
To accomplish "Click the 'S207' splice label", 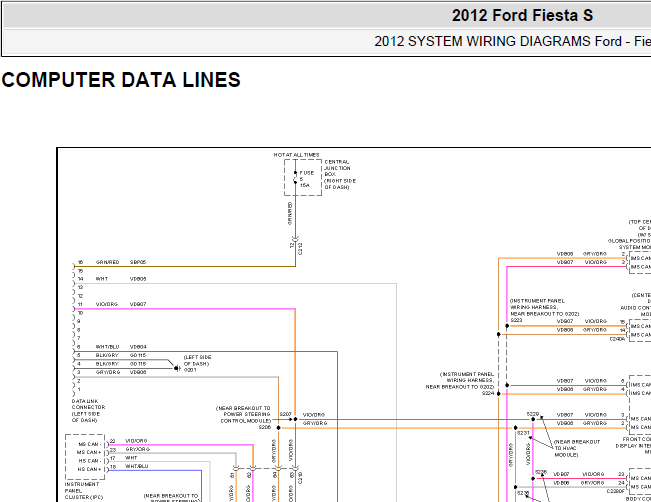I will pyautogui.click(x=286, y=414).
